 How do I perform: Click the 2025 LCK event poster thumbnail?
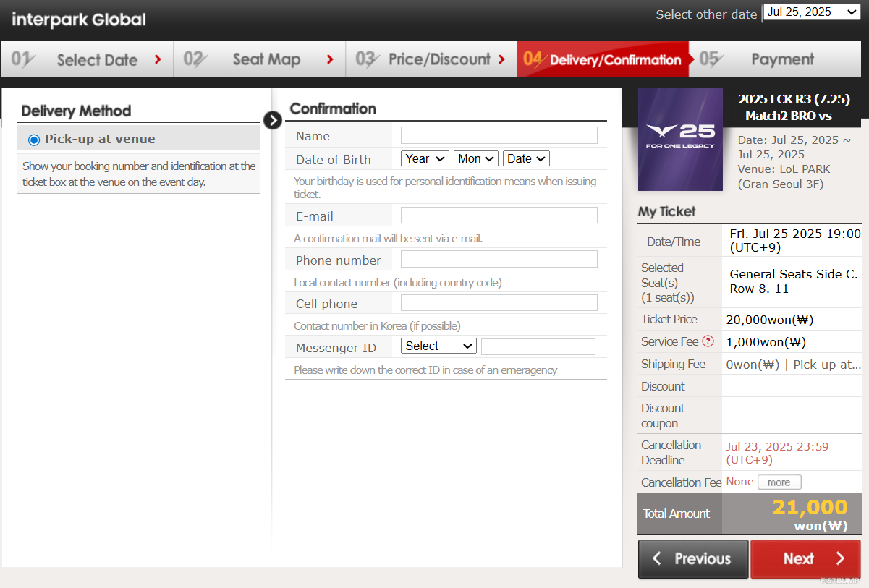pyautogui.click(x=680, y=139)
